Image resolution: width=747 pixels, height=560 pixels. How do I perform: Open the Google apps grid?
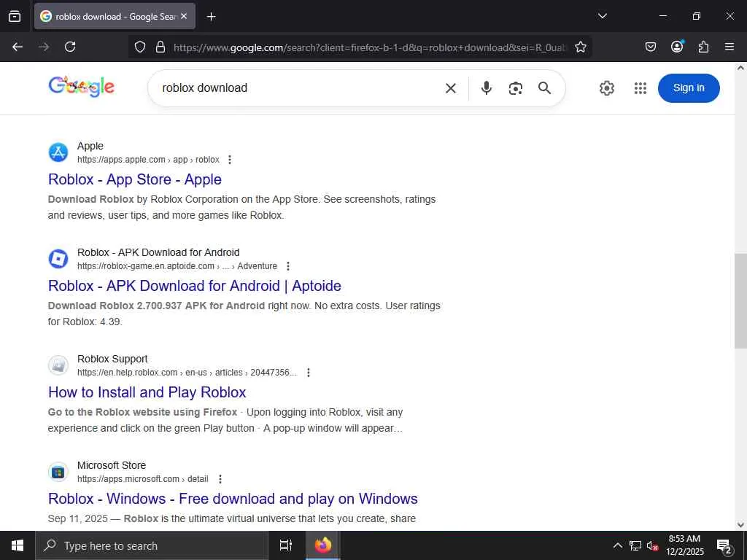click(x=640, y=88)
